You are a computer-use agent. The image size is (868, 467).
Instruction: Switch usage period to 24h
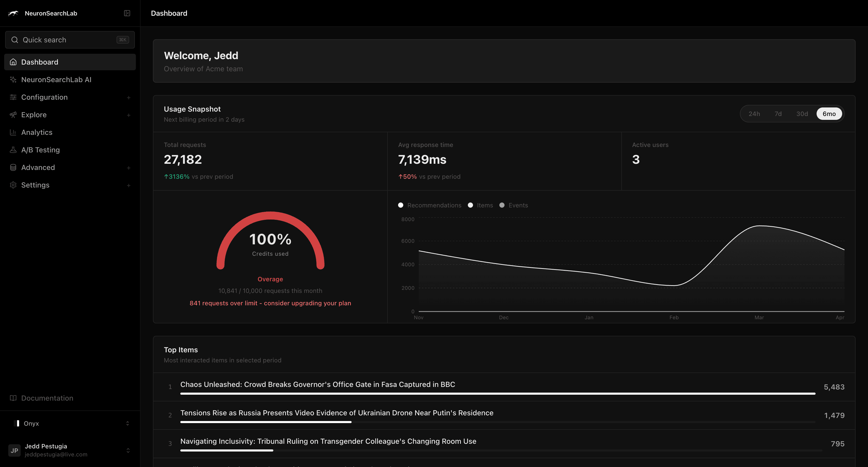pyautogui.click(x=755, y=114)
